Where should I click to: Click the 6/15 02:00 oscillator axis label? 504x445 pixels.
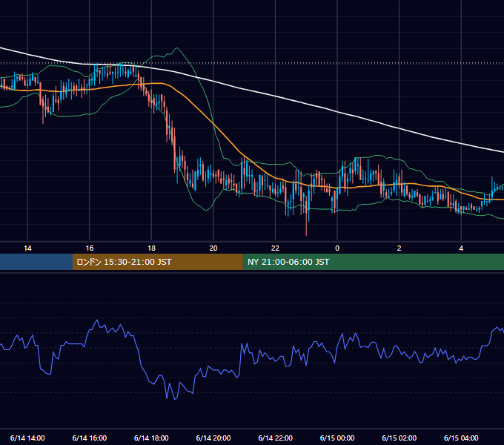click(399, 438)
